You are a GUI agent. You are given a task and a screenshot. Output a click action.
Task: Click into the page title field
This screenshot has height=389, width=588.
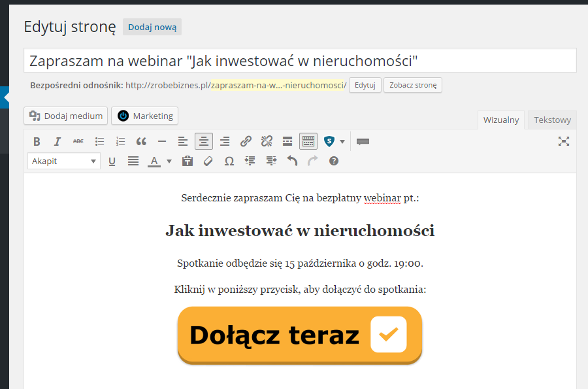coord(300,60)
